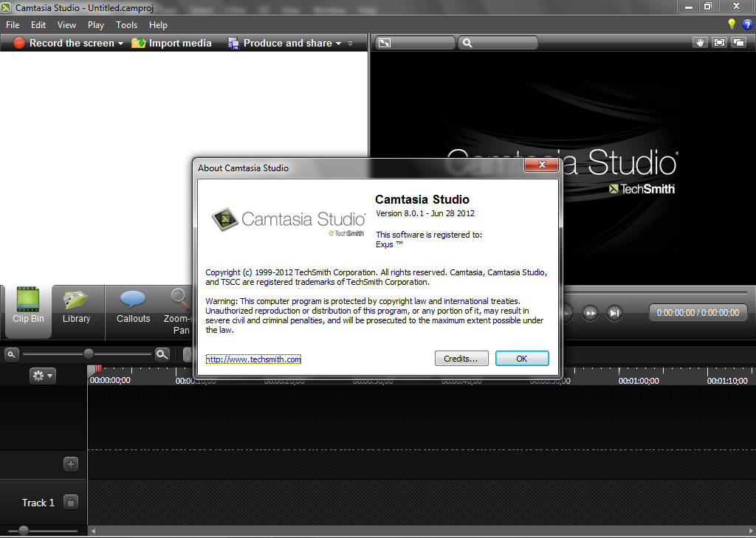Viewport: 756px width, 538px height.
Task: Click OK in About dialog
Action: [522, 359]
